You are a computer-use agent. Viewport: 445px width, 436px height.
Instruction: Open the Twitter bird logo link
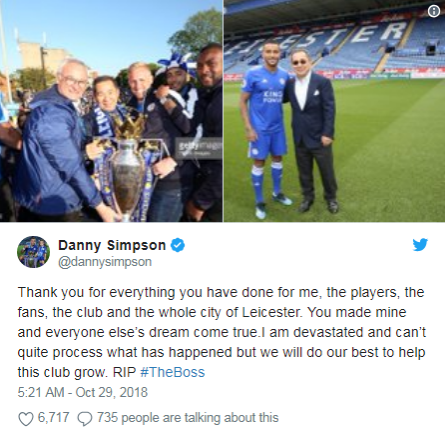click(x=420, y=245)
